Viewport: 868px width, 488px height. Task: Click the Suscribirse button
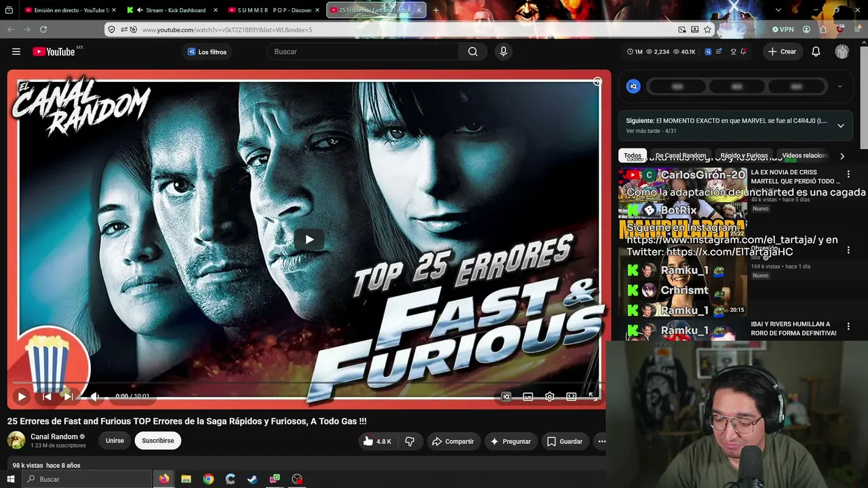(x=158, y=441)
